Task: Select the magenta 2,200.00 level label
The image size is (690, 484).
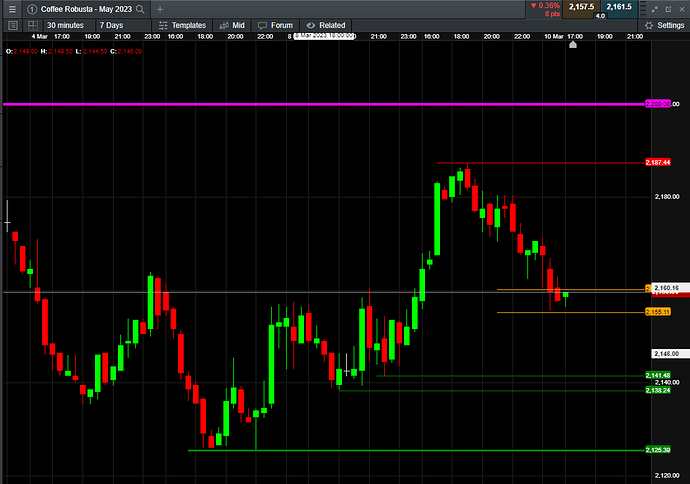Action: (658, 104)
